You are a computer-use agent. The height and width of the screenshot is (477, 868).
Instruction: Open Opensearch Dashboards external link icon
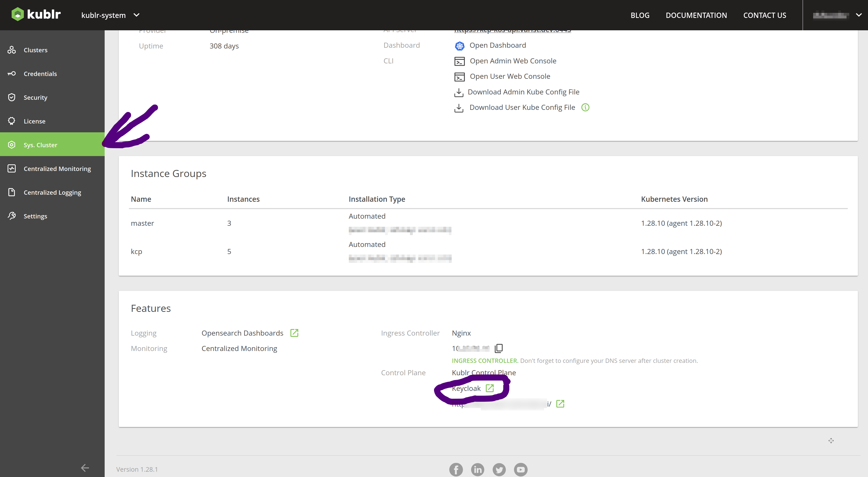(x=294, y=333)
